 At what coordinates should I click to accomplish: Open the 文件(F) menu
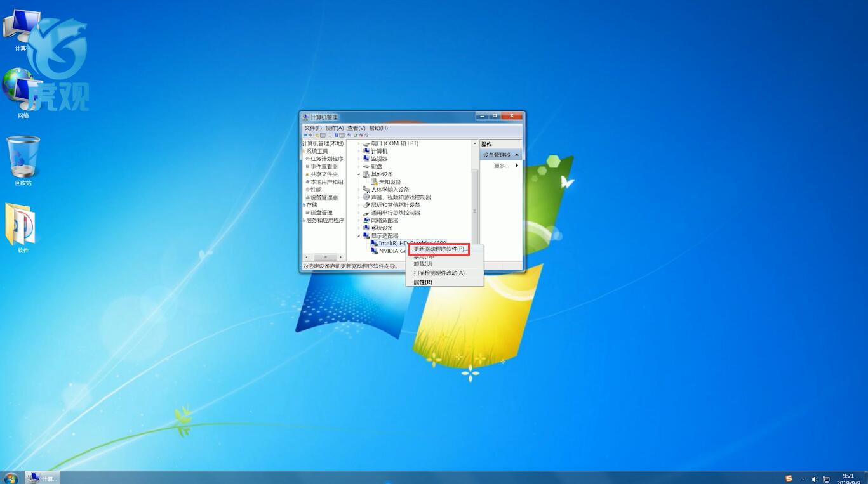[313, 128]
